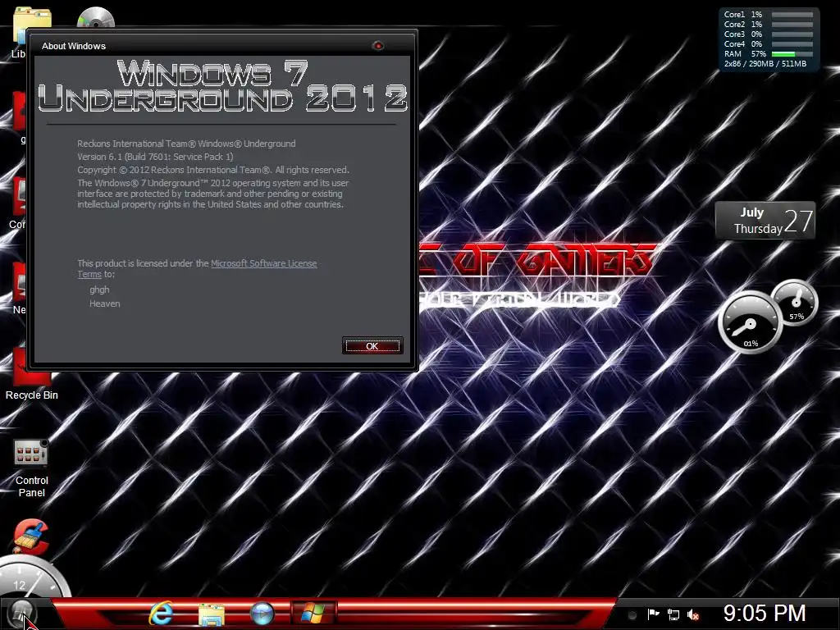Open the Recycle Bin desktop icon
This screenshot has height=630, width=840.
(32, 374)
